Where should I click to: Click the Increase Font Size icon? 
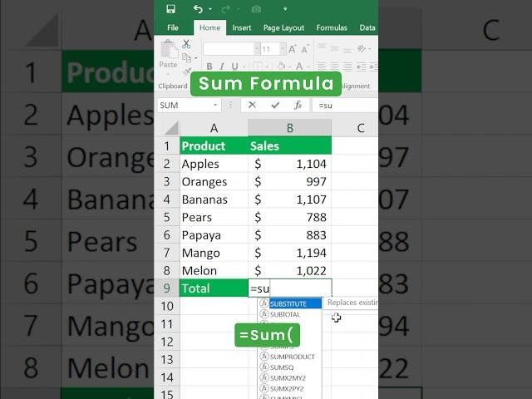pos(292,49)
